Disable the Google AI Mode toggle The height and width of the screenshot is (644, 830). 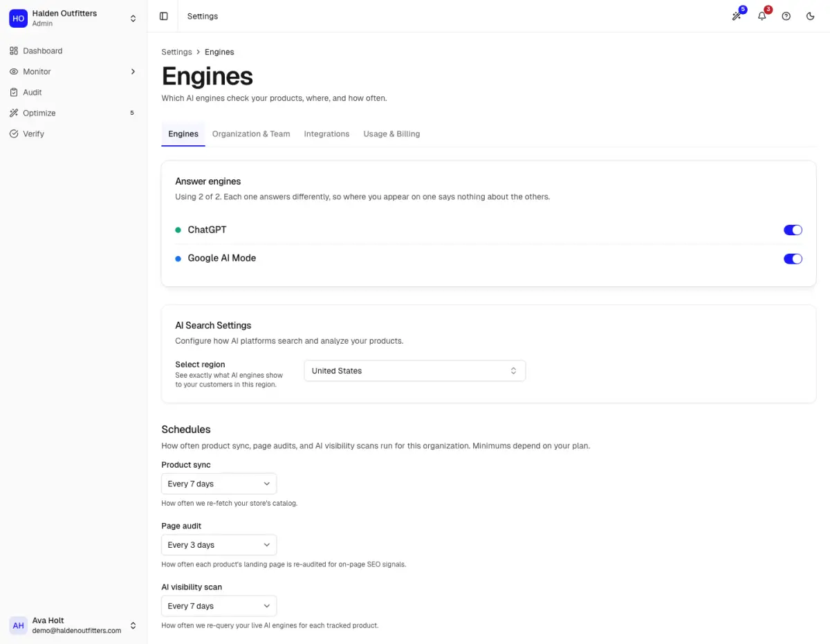(793, 259)
